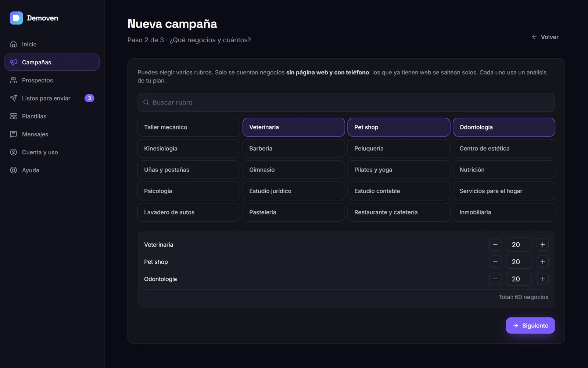Select Estudio contable category
Image resolution: width=588 pixels, height=368 pixels.
(399, 191)
